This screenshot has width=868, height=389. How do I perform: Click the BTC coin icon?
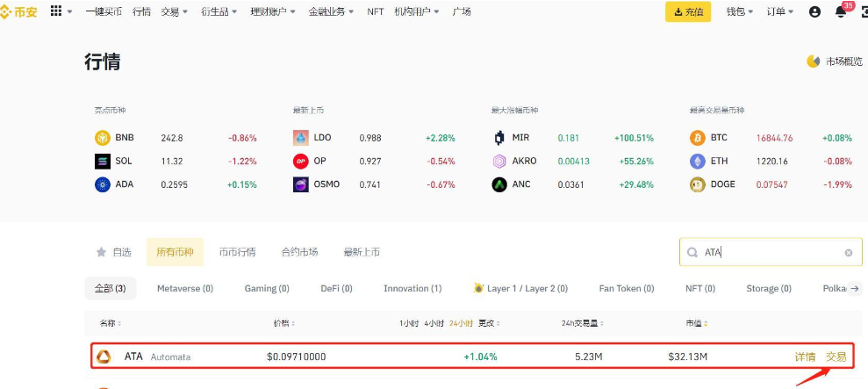click(x=698, y=138)
